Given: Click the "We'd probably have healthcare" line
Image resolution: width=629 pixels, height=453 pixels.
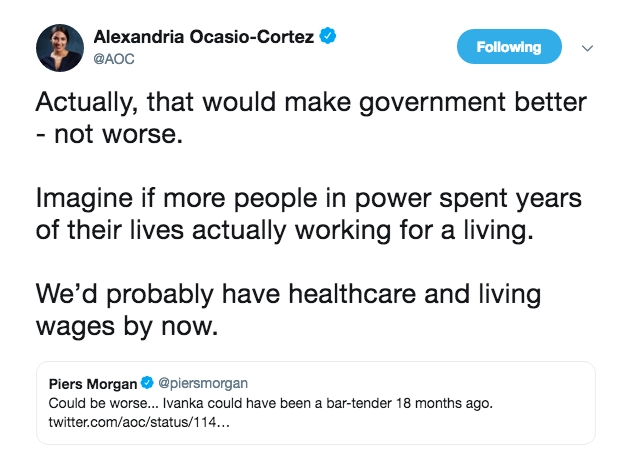Looking at the screenshot, I should (x=288, y=295).
